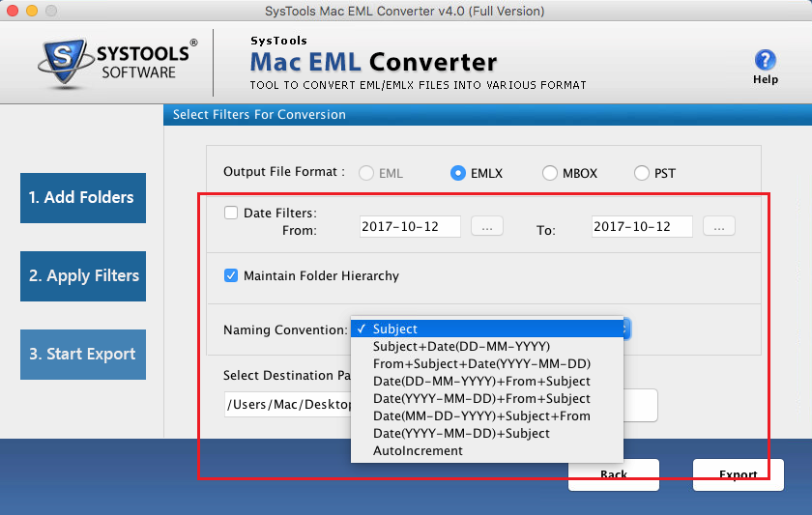Go to 1. Add Folders step
Screen dimensions: 812x515
coord(83,198)
